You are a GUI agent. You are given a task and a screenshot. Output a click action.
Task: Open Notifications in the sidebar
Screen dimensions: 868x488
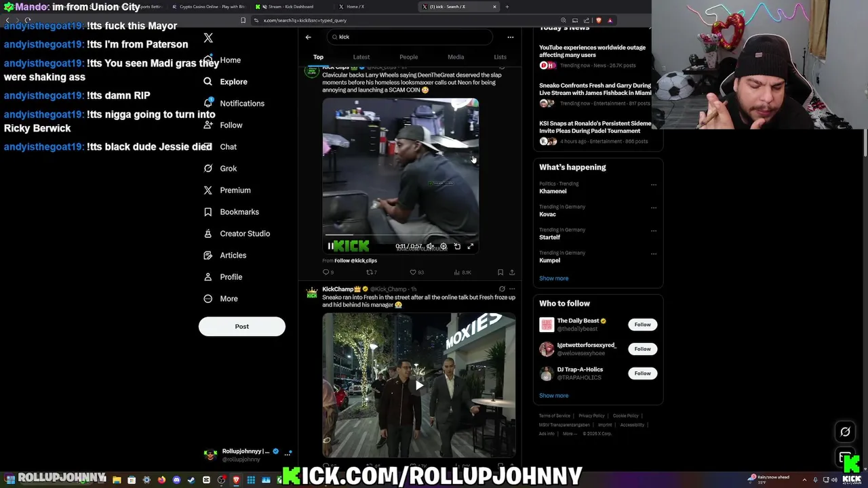234,103
